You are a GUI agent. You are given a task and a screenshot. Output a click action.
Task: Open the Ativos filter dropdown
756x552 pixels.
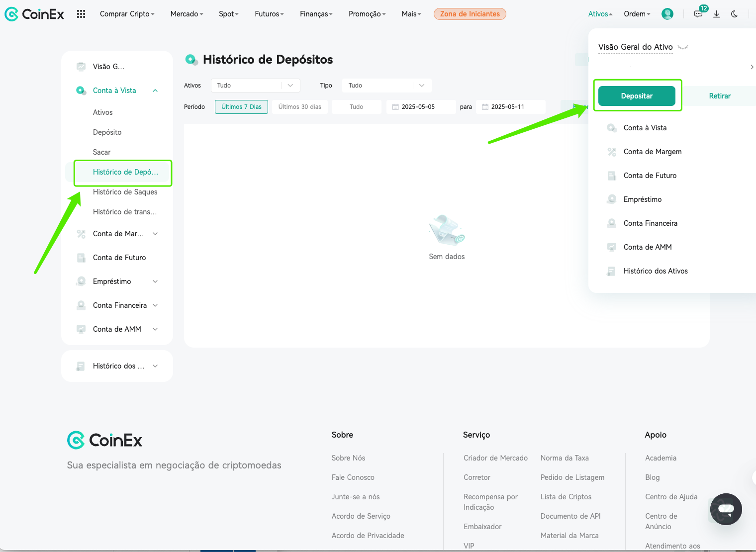256,86
